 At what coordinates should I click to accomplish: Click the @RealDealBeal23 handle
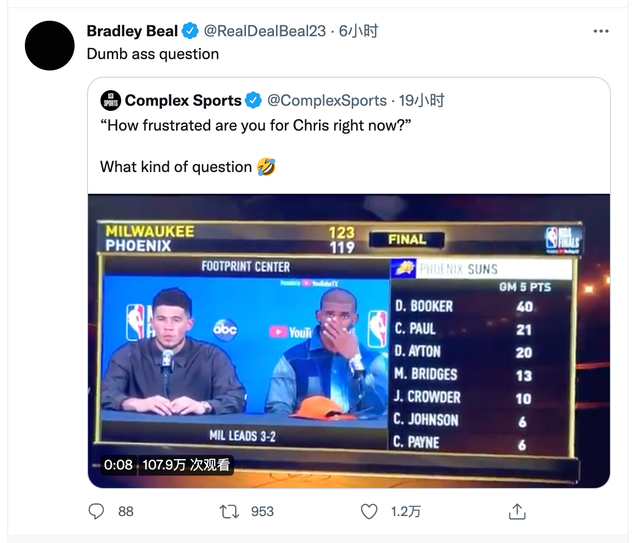point(265,31)
